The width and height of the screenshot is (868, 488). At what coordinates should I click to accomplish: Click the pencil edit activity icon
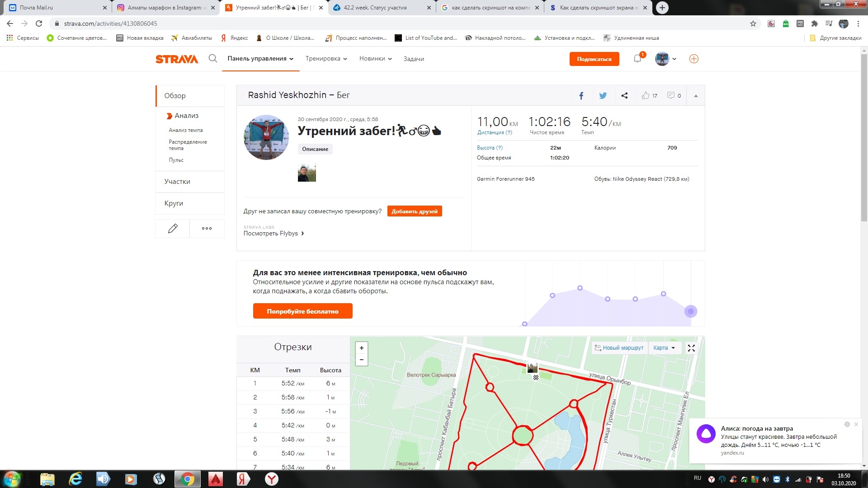(173, 229)
